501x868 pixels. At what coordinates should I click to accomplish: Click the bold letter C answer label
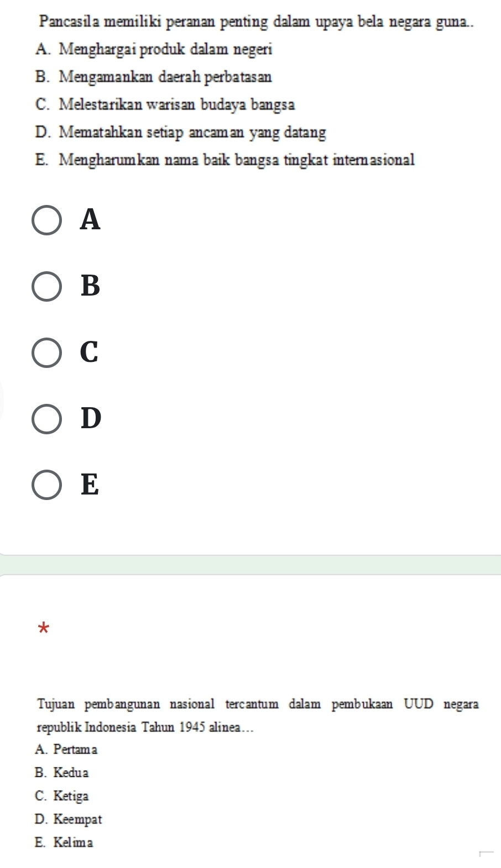90,353
